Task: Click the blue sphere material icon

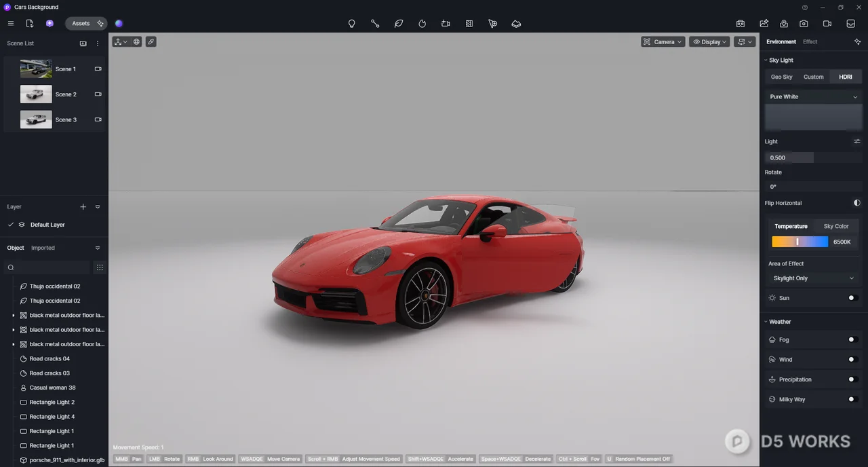Action: (x=119, y=23)
